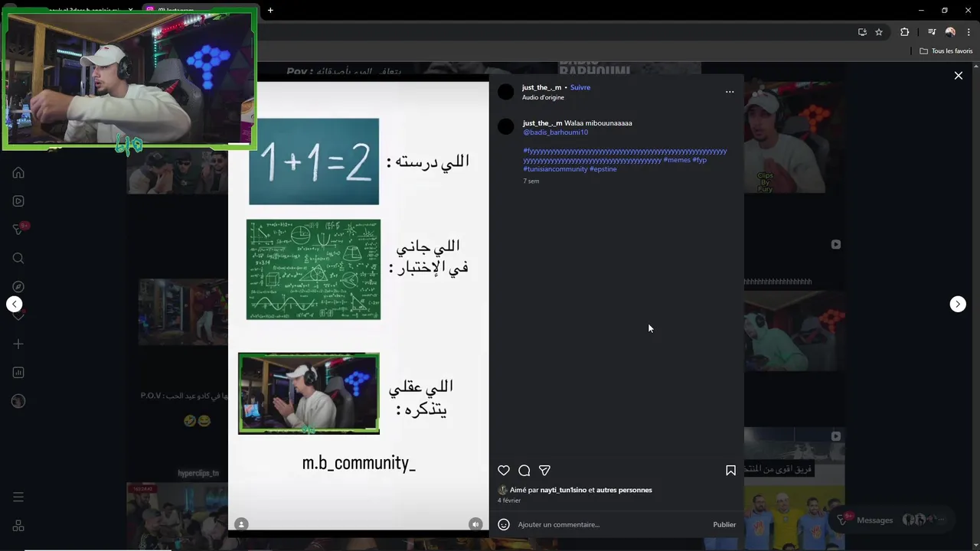Open the Reels icon in sidebar
This screenshot has height=551, width=980.
tap(18, 201)
